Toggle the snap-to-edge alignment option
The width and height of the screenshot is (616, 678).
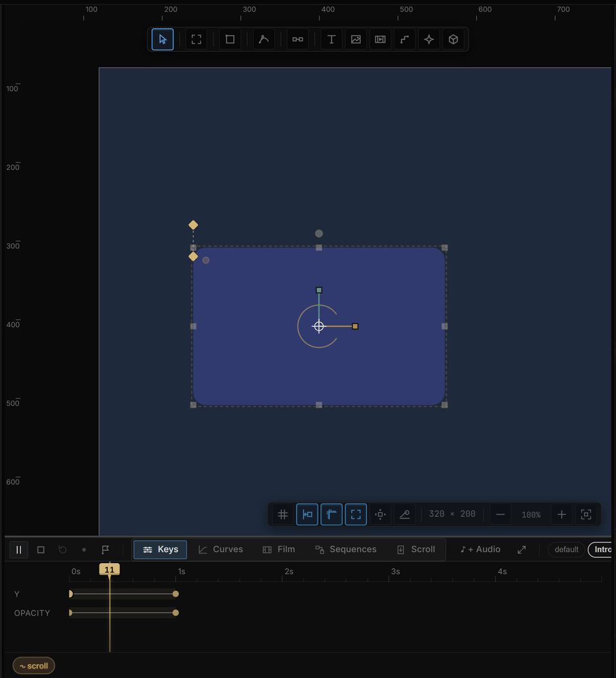point(307,514)
